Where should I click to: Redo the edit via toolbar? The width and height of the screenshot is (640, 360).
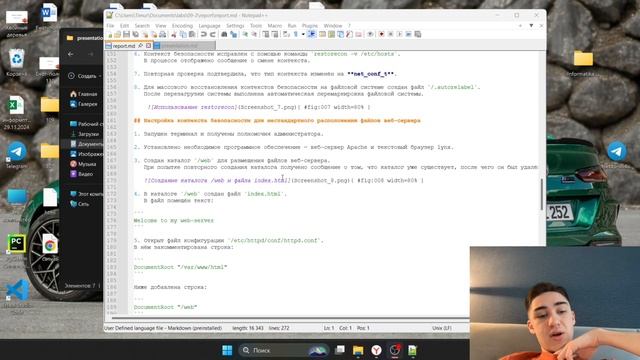(212, 34)
